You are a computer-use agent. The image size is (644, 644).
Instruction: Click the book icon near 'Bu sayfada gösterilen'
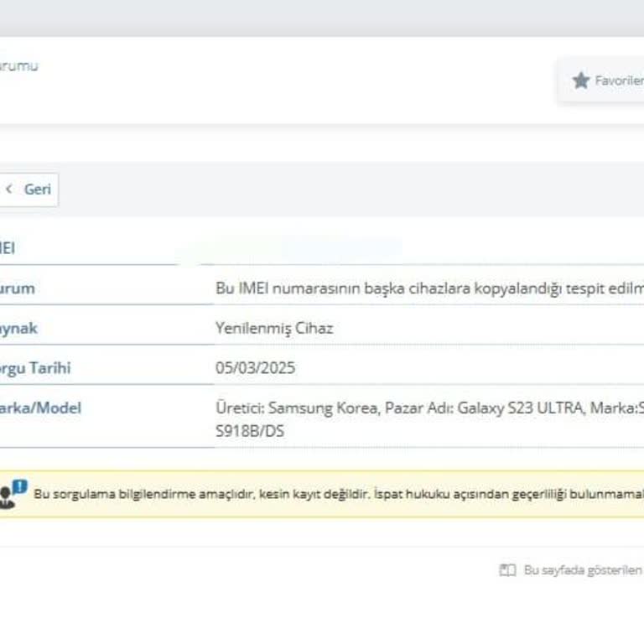(507, 570)
